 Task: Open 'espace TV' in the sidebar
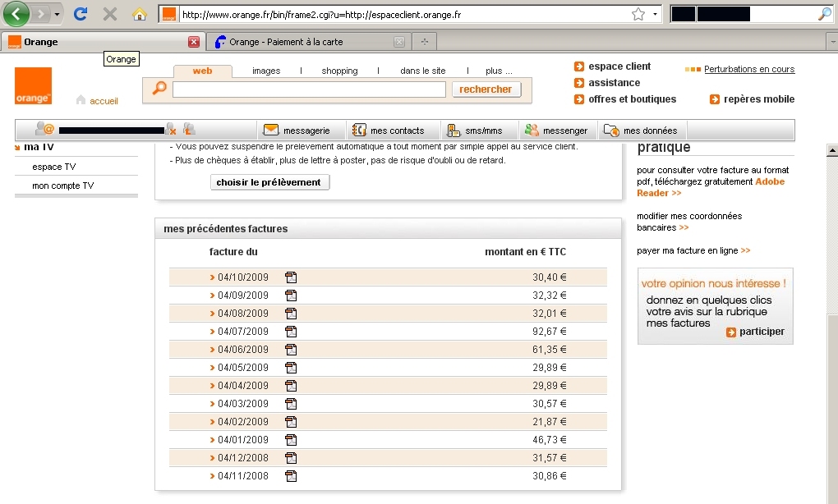point(54,167)
